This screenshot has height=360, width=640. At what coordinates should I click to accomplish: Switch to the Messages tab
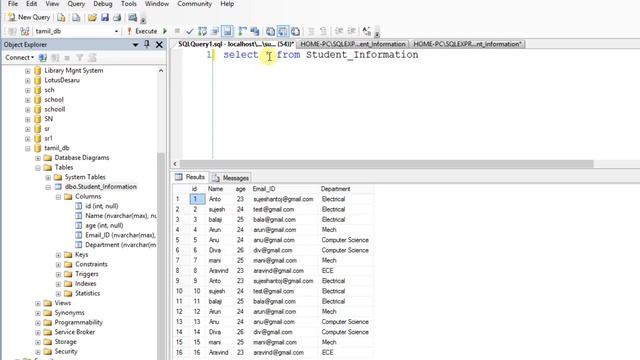[231, 178]
